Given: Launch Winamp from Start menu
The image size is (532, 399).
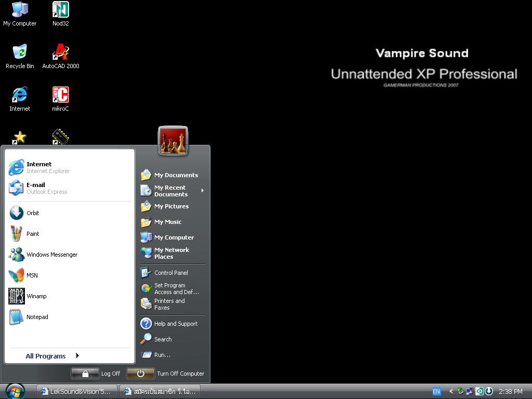Looking at the screenshot, I should point(70,296).
